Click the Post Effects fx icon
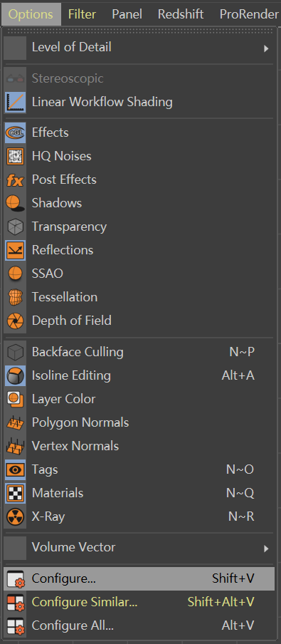Image resolution: width=281 pixels, height=644 pixels. (16, 180)
